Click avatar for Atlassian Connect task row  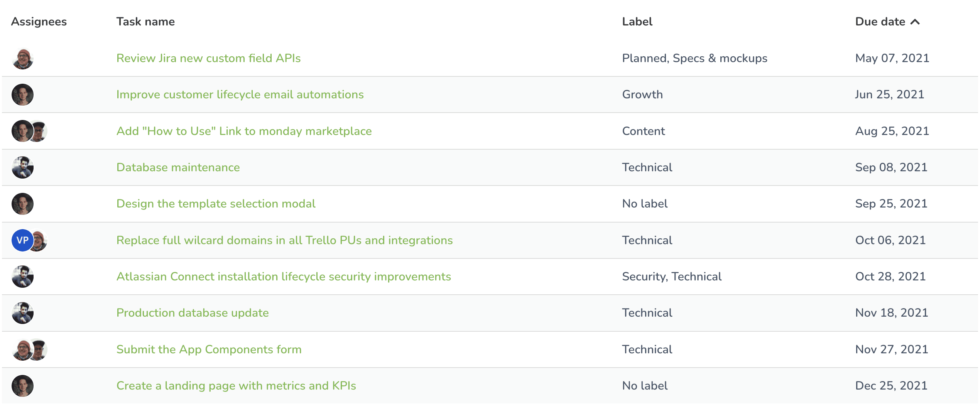(x=23, y=277)
